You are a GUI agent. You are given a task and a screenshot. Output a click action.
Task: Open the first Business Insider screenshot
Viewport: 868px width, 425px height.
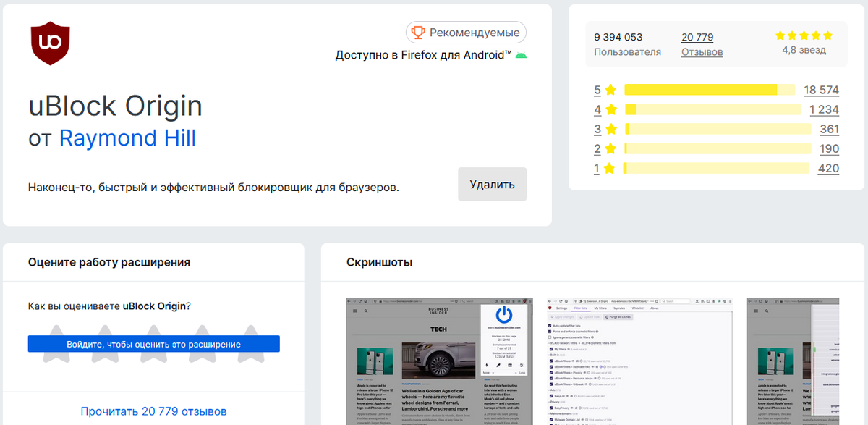pos(438,361)
